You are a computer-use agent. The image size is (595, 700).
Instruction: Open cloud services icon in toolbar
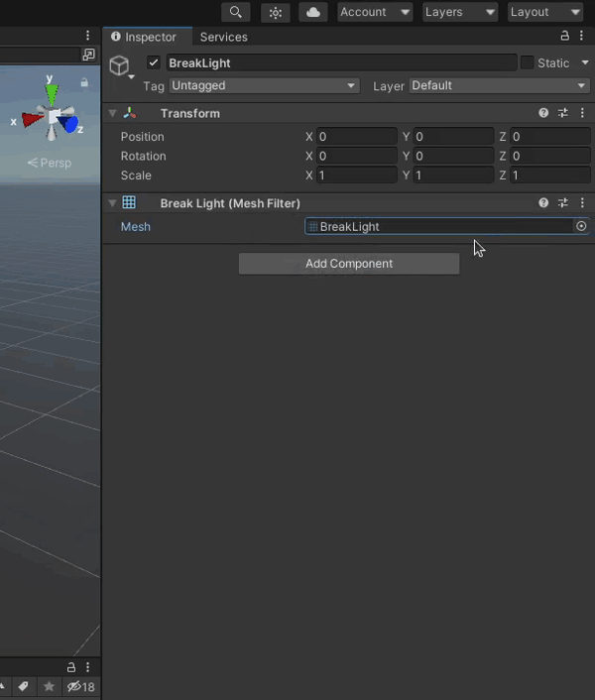[313, 12]
